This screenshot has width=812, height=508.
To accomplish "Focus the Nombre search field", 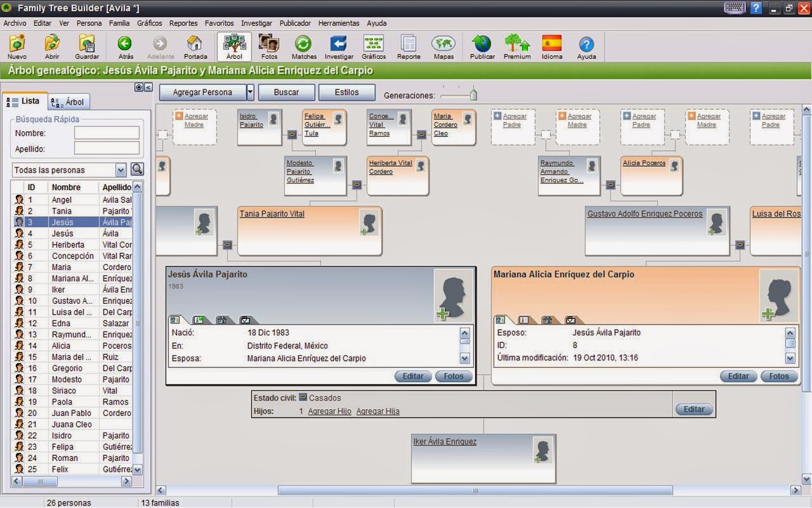I will 107,133.
